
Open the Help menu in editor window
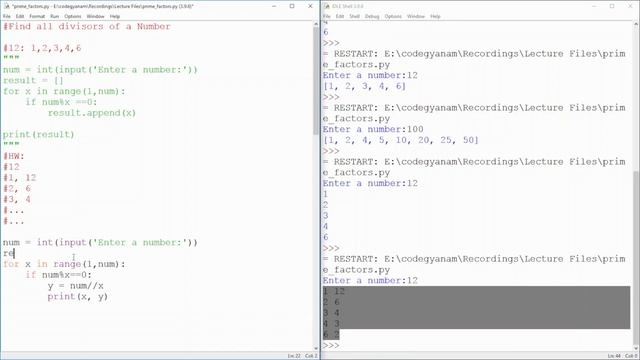click(x=115, y=16)
